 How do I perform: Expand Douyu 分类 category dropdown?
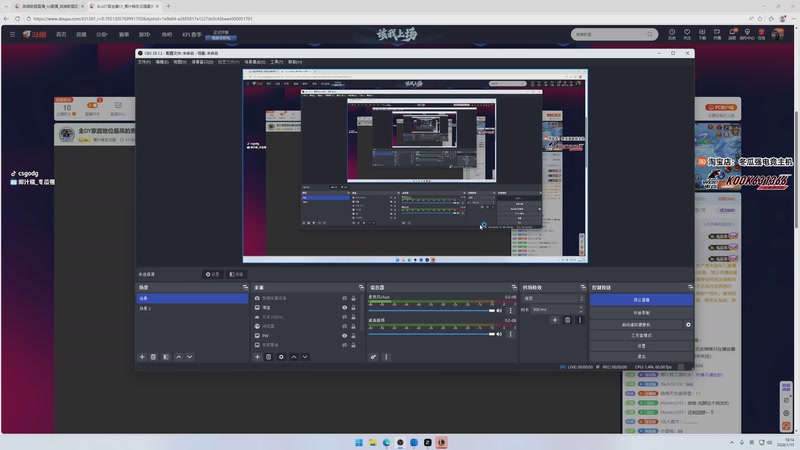click(x=102, y=34)
